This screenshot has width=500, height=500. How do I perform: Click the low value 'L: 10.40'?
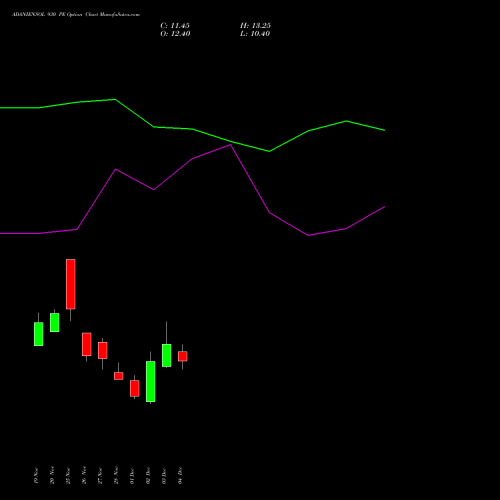click(x=255, y=34)
